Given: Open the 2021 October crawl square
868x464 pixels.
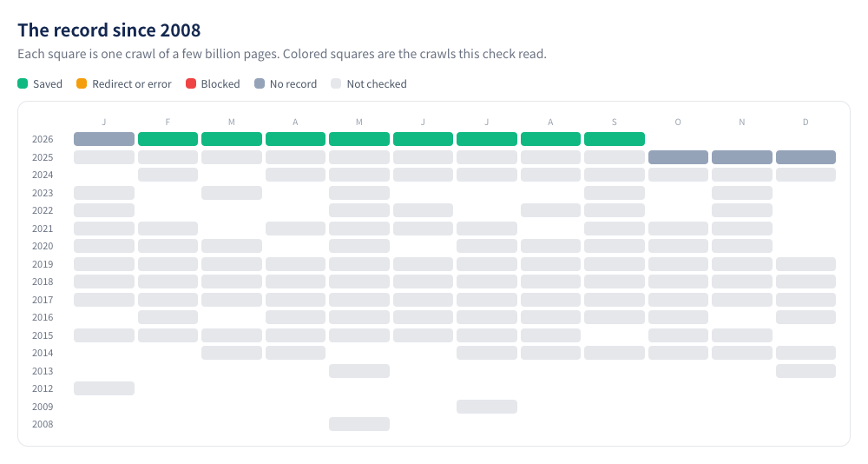Looking at the screenshot, I should coord(678,229).
